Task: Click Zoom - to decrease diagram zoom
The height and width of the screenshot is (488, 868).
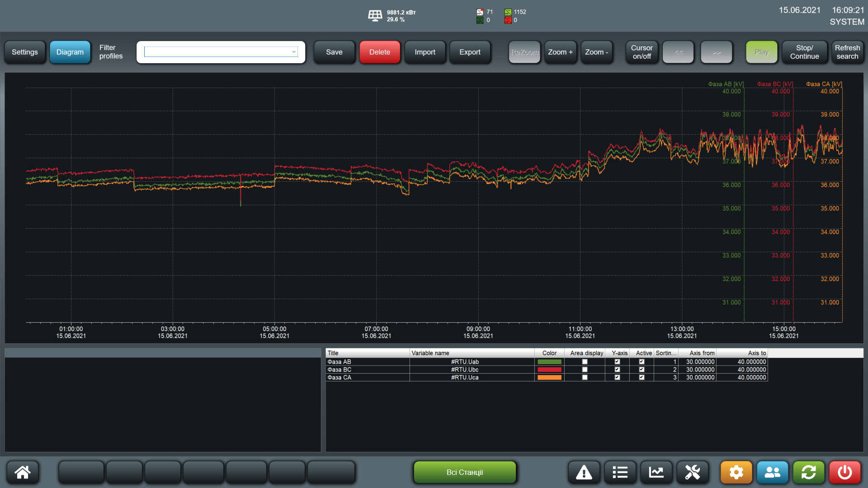Action: tap(597, 52)
